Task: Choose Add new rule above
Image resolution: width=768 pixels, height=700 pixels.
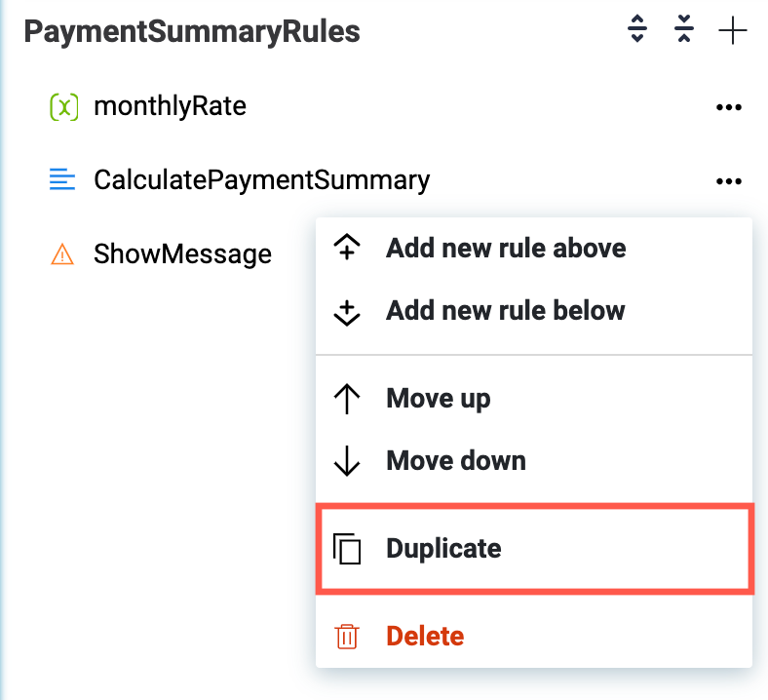Action: point(506,248)
